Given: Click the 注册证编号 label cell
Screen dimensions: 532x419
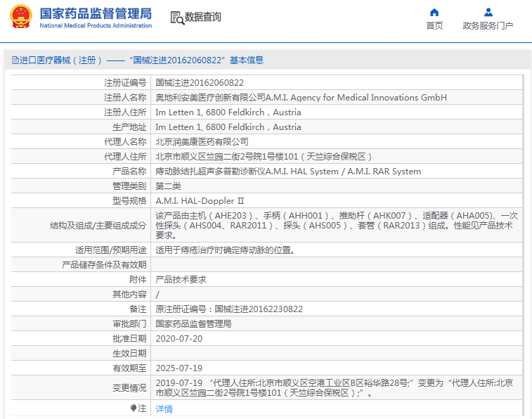Looking at the screenshot, I should (x=125, y=83).
